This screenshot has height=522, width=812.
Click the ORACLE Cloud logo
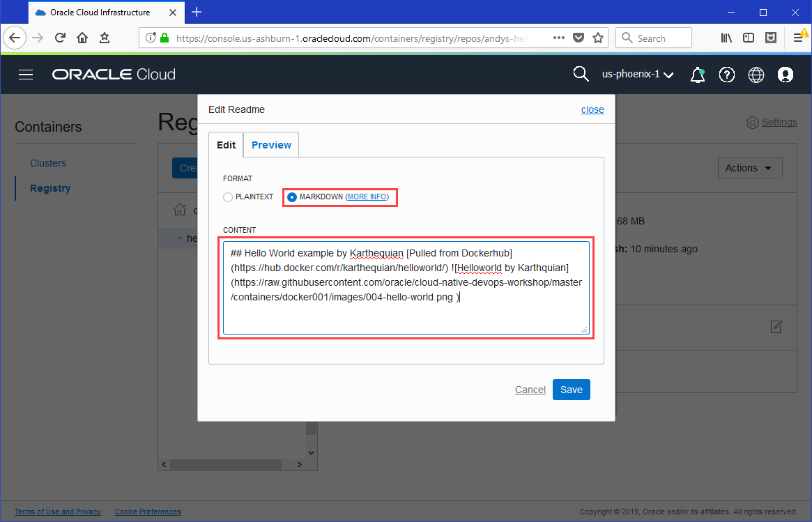pos(114,75)
